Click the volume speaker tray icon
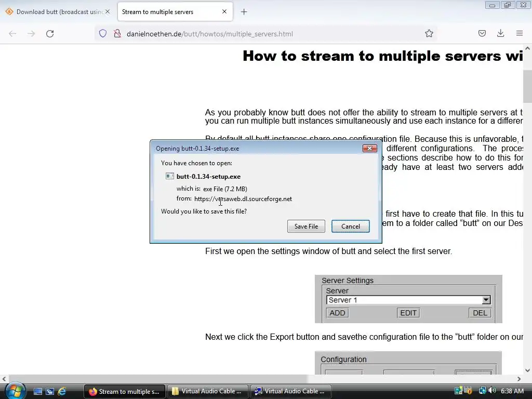The width and height of the screenshot is (532, 399). [493, 391]
